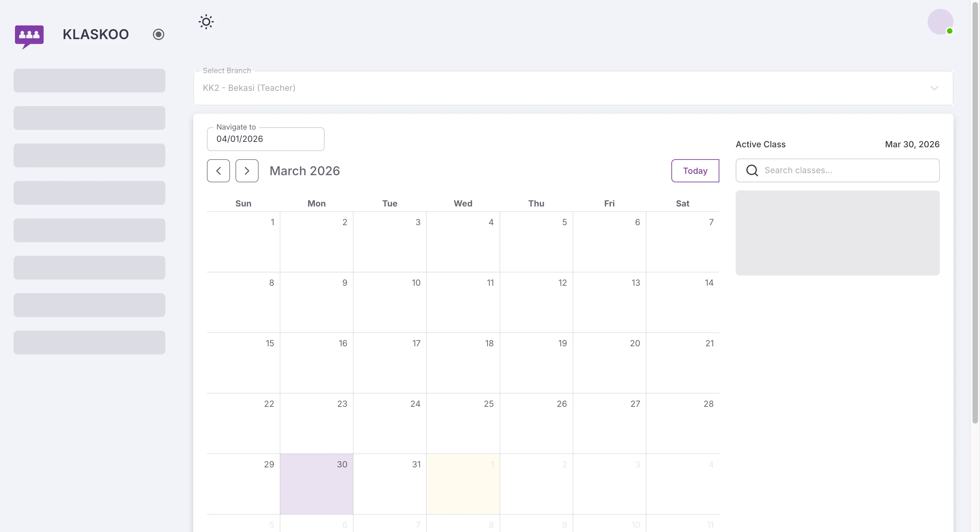Expand the Select Branch dropdown
Screen dimensions: 980x532
[571, 88]
